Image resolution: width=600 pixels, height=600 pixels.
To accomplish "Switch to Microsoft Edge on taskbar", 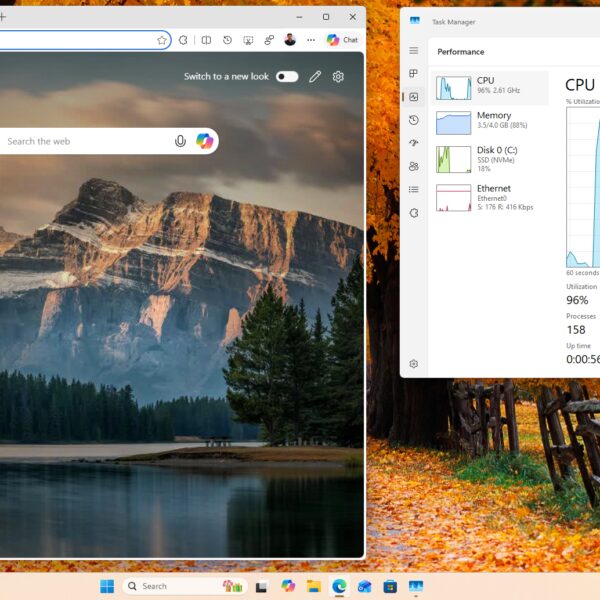I will point(339,586).
